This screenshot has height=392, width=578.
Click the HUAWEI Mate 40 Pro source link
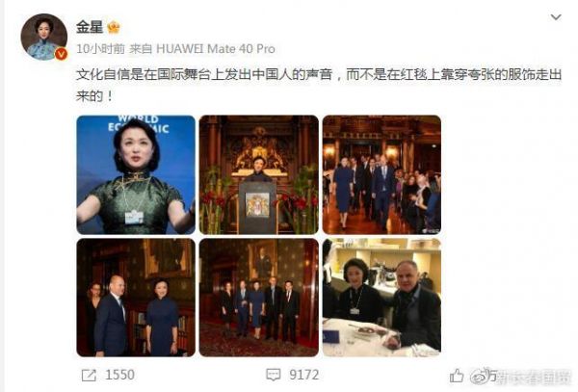click(x=216, y=48)
